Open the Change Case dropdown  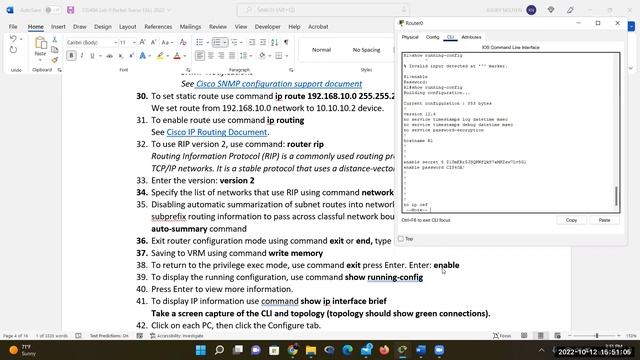coord(167,42)
